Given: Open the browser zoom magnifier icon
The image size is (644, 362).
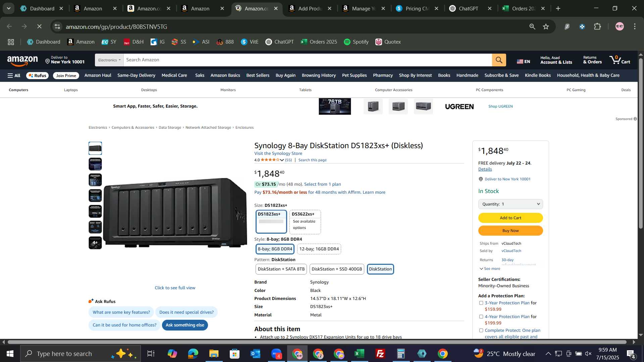Looking at the screenshot, I should tap(532, 26).
